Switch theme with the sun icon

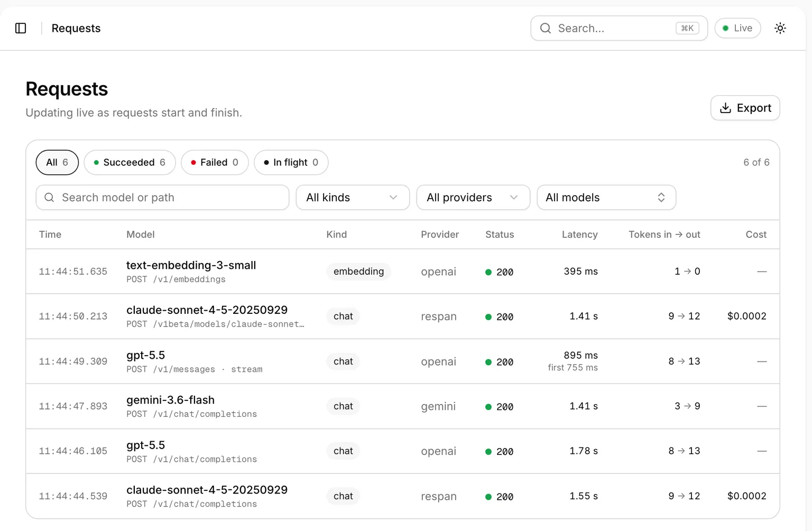click(x=780, y=28)
